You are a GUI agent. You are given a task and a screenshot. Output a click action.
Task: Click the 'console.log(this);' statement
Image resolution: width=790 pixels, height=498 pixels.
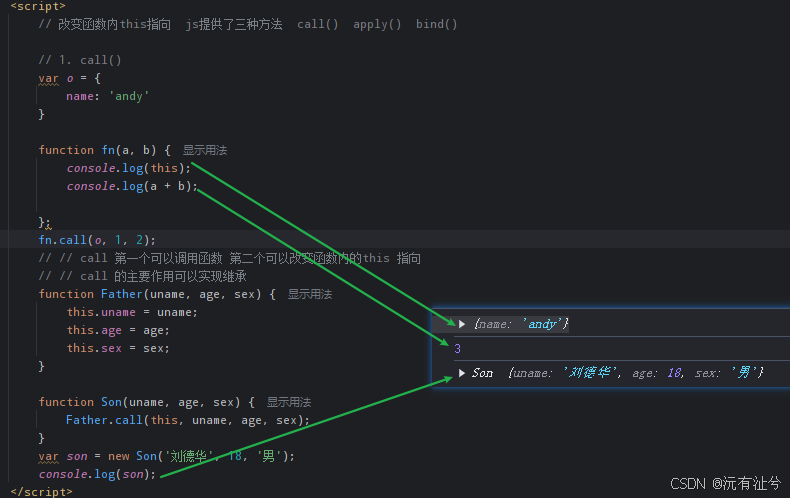tap(129, 168)
